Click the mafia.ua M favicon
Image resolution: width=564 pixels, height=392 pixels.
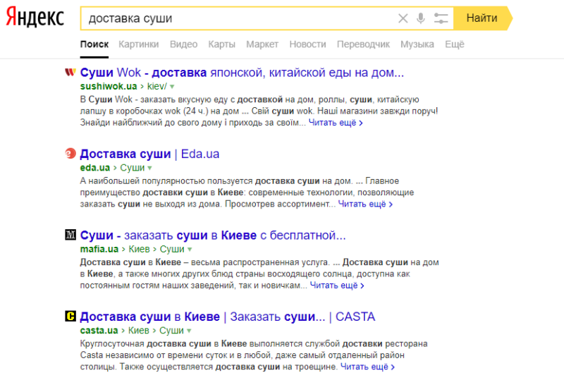[70, 235]
